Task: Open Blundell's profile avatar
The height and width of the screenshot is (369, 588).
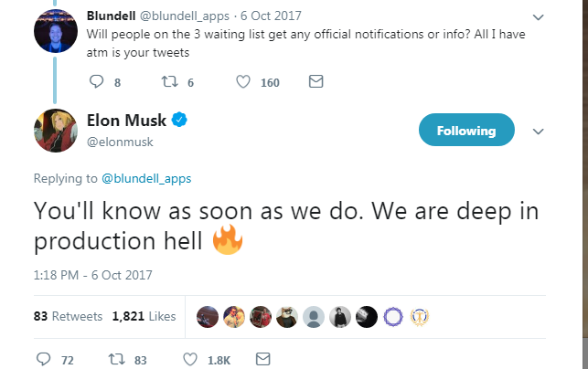Action: click(x=55, y=32)
